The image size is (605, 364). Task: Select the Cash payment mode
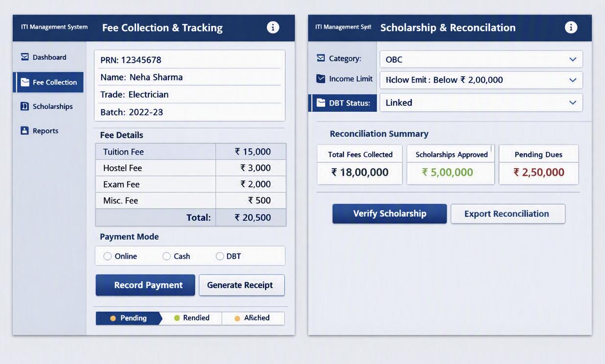[166, 256]
